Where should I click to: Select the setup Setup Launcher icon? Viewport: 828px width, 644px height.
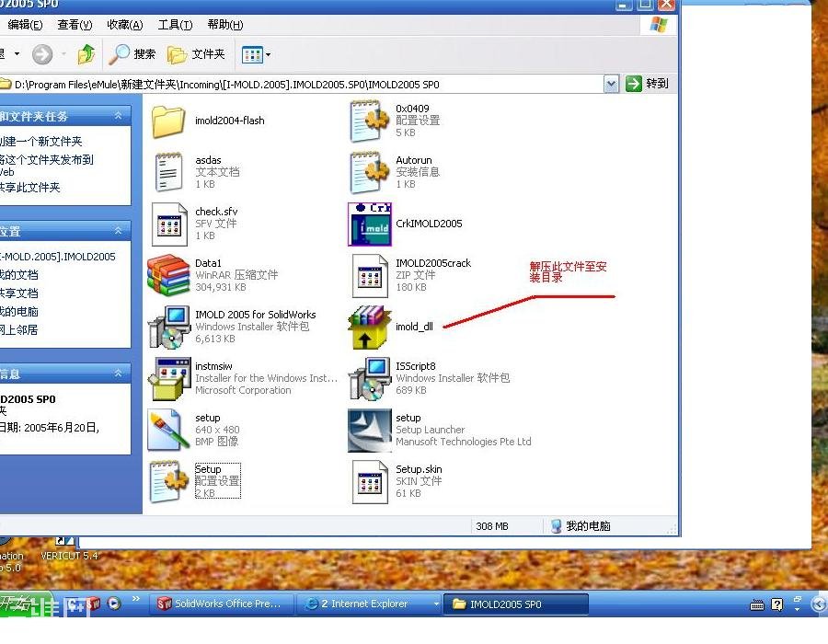tap(370, 431)
